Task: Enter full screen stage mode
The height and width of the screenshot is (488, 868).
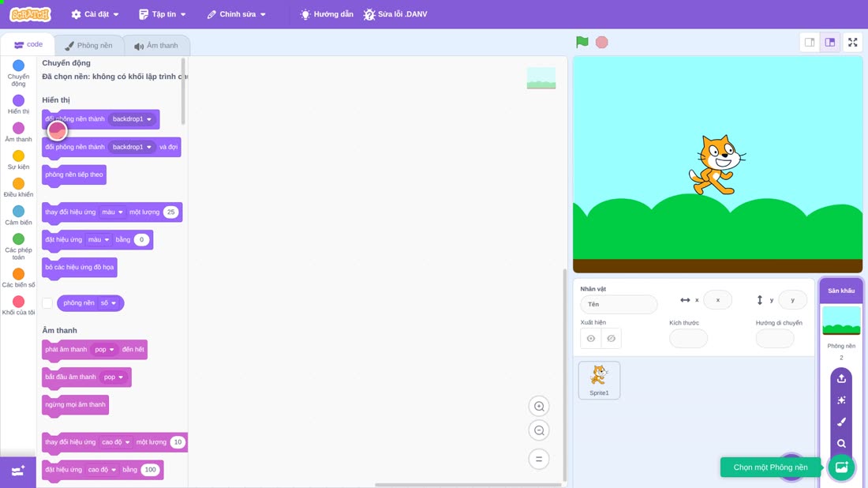Action: 852,42
